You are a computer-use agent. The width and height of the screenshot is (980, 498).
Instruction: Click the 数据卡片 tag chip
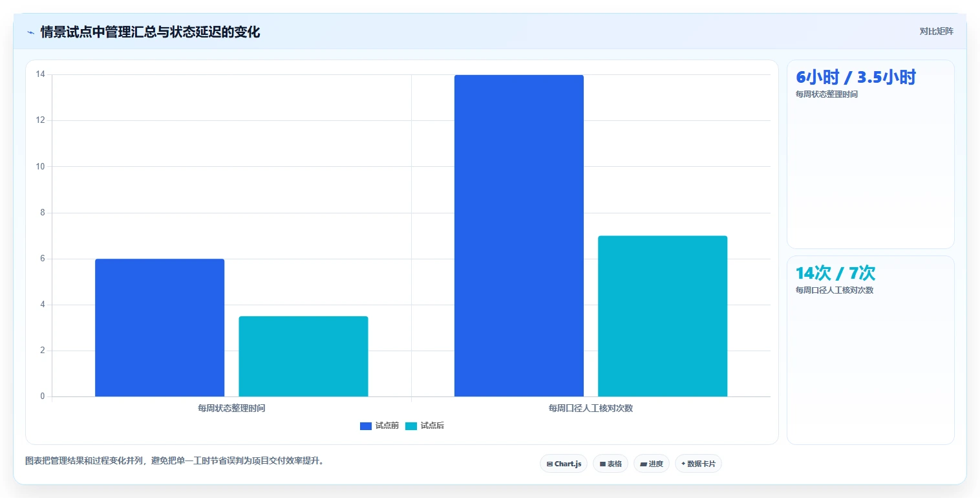pyautogui.click(x=698, y=464)
